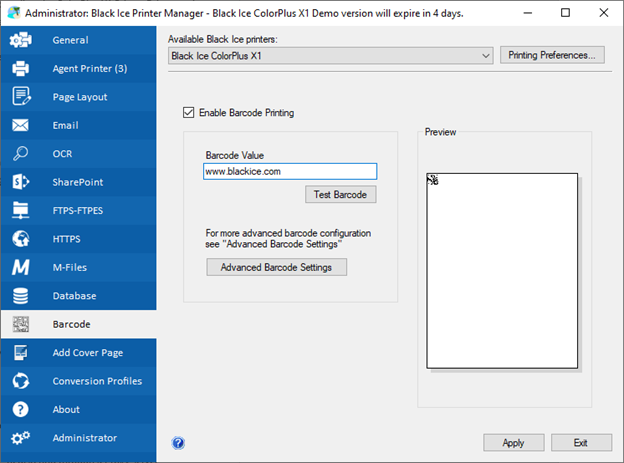Maximize the Printer Manager window
The image size is (624, 463).
(x=565, y=13)
